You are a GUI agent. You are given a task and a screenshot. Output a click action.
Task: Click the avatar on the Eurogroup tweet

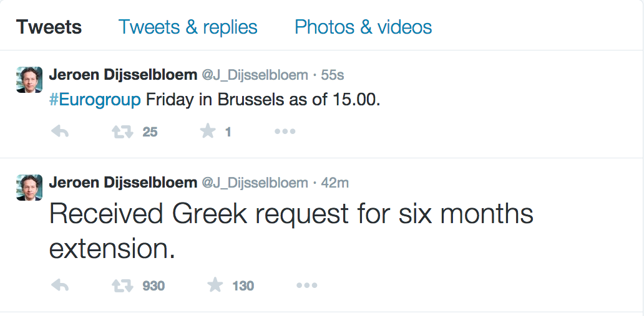tap(29, 80)
